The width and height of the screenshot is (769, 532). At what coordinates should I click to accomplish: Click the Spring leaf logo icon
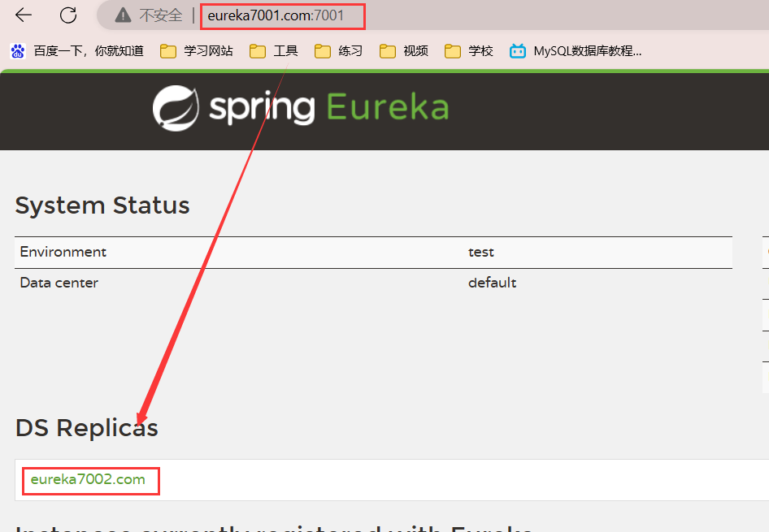click(176, 108)
